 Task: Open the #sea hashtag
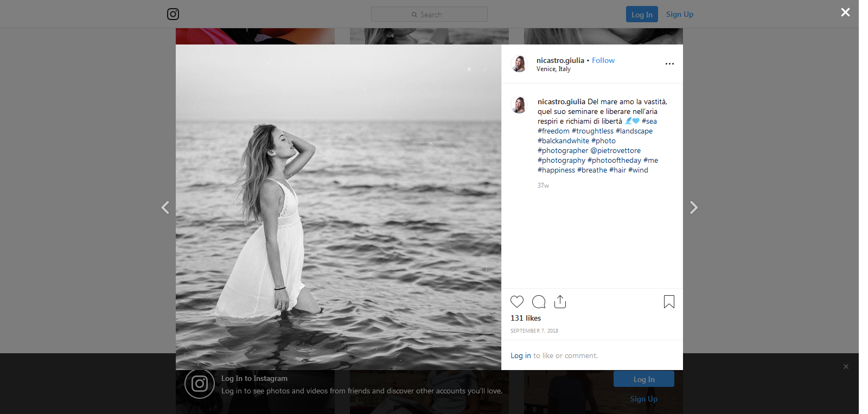pyautogui.click(x=649, y=121)
